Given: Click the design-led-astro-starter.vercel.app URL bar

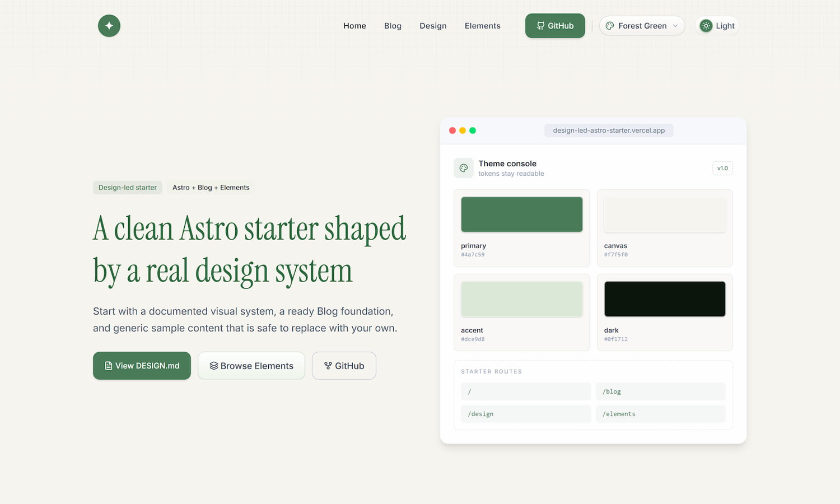Looking at the screenshot, I should click(x=609, y=130).
